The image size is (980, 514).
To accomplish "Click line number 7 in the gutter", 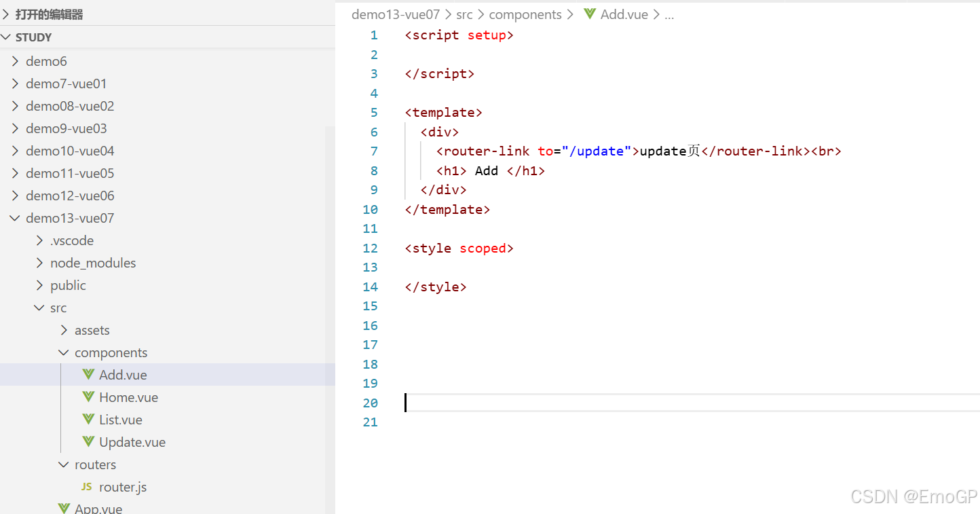I will pyautogui.click(x=374, y=151).
